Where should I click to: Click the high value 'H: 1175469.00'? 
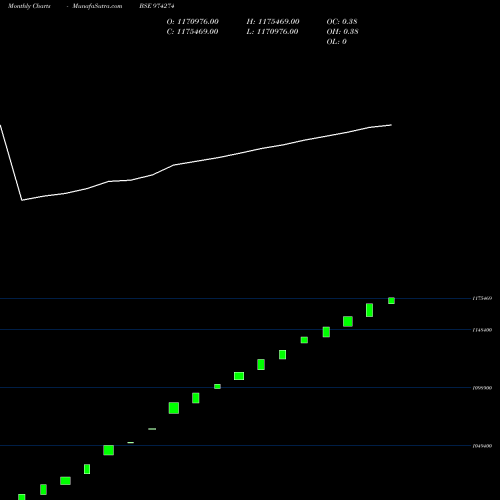pyautogui.click(x=273, y=22)
